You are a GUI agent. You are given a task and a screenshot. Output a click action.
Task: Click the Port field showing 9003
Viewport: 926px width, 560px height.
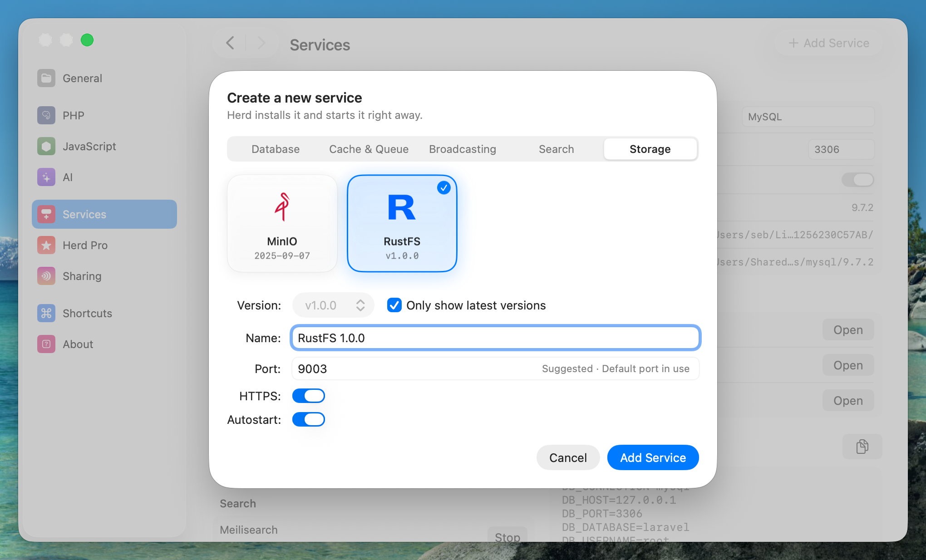[x=495, y=368]
